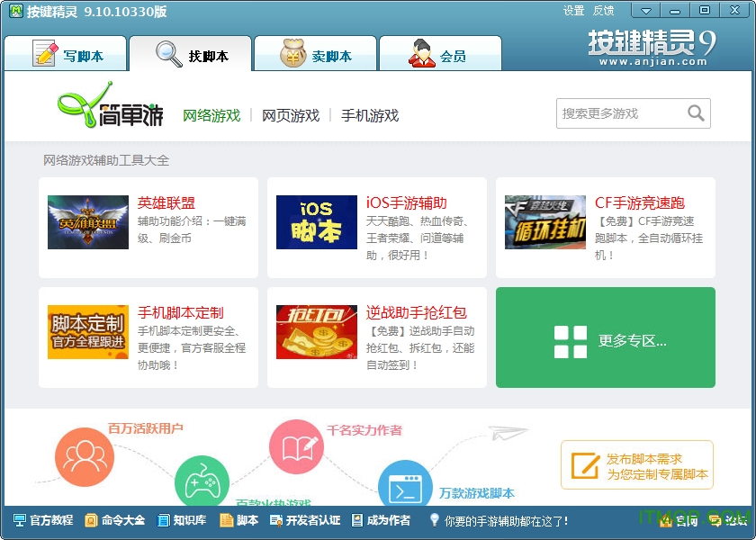Click the orange edit-note icon
This screenshot has height=540, width=756.
(585, 466)
